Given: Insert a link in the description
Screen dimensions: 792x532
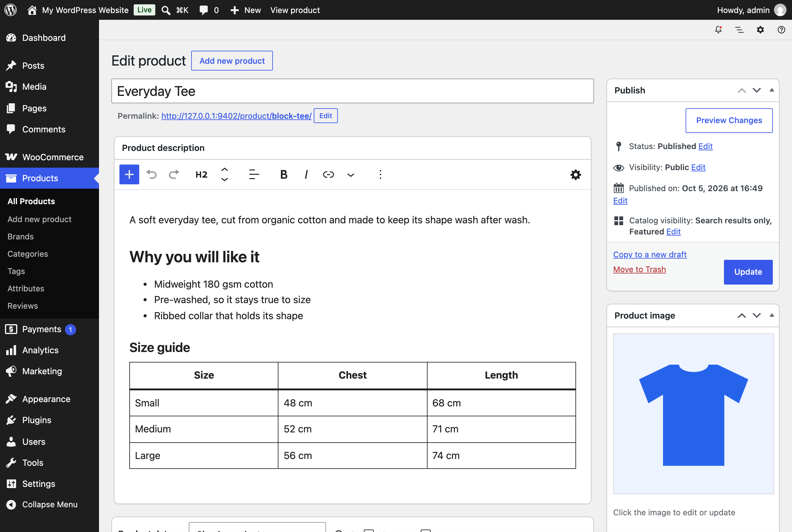Looking at the screenshot, I should click(x=328, y=174).
